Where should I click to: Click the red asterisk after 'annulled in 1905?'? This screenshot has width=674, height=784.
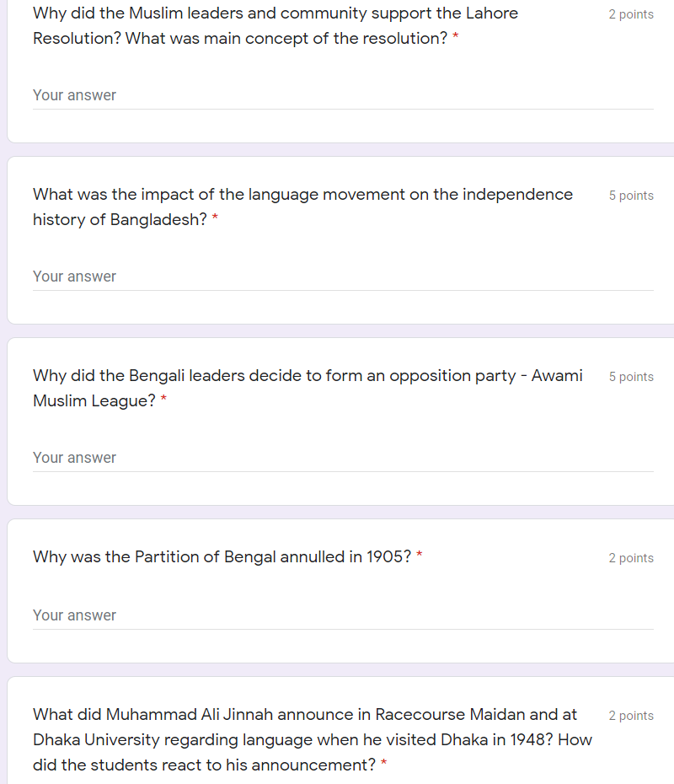tap(420, 557)
